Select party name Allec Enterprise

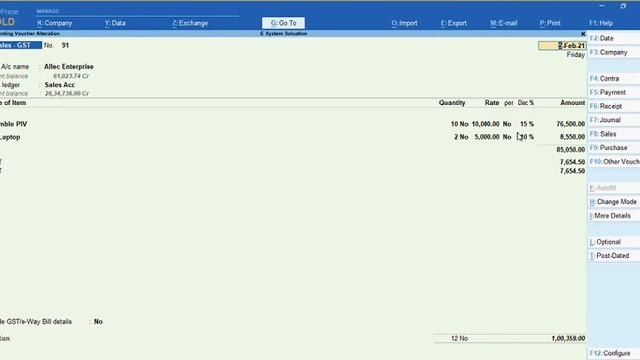69,67
